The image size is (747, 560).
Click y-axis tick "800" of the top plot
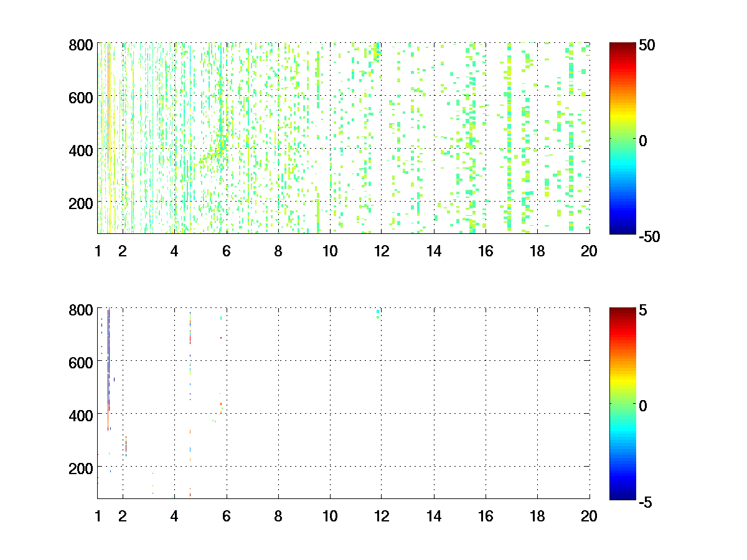[x=81, y=45]
